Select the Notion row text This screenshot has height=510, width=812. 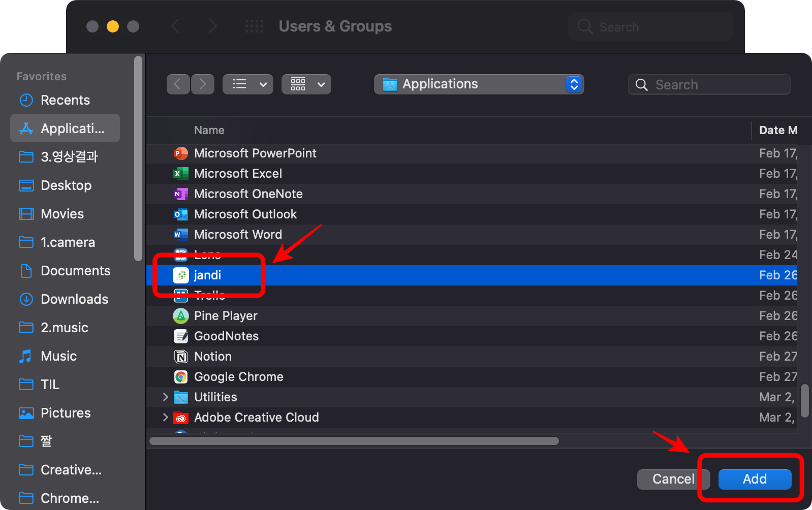click(x=213, y=357)
